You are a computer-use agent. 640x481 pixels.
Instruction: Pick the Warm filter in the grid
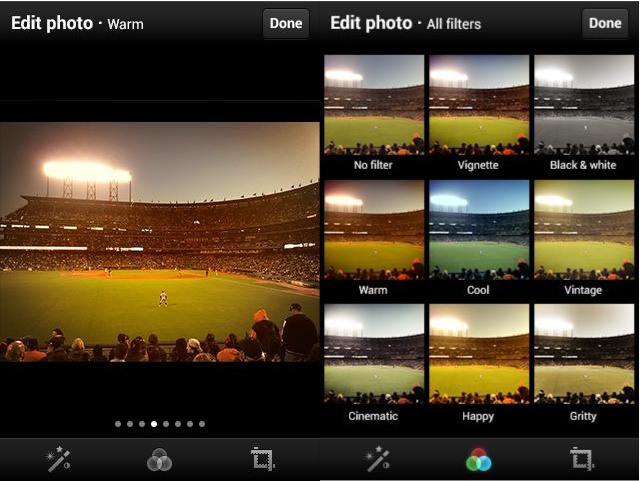374,230
